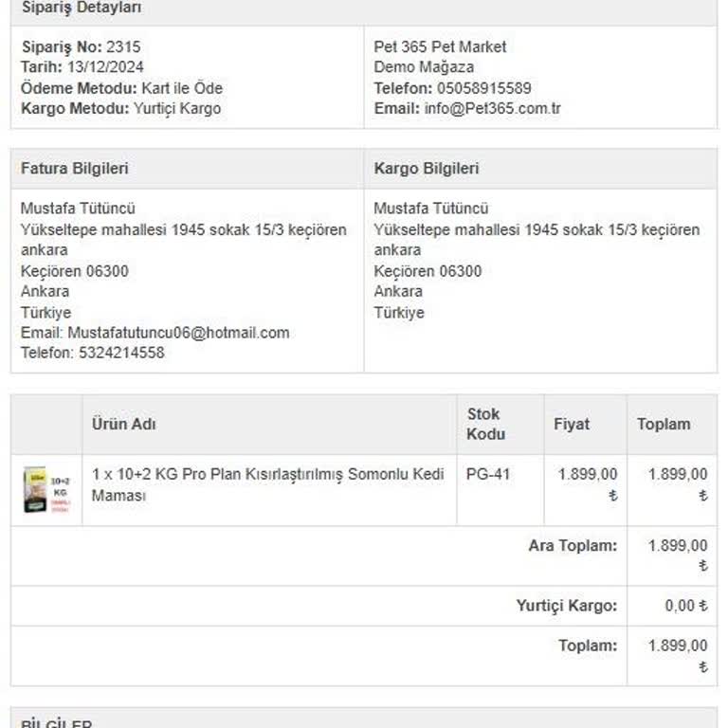The image size is (728, 728).
Task: Click the stock code PG-41
Action: coord(488,474)
